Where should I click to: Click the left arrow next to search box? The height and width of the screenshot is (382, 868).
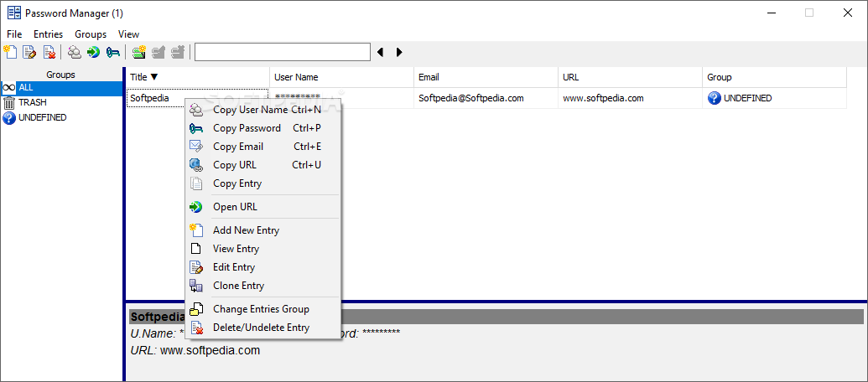pos(380,52)
